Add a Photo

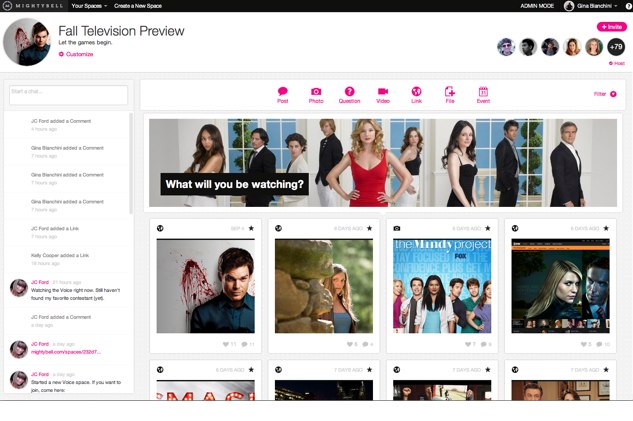pyautogui.click(x=316, y=95)
